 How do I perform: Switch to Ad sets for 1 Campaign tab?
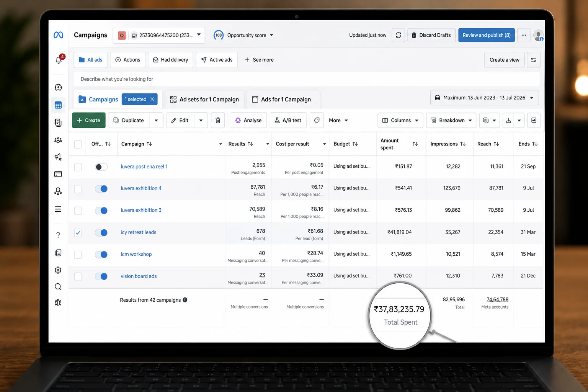(204, 100)
